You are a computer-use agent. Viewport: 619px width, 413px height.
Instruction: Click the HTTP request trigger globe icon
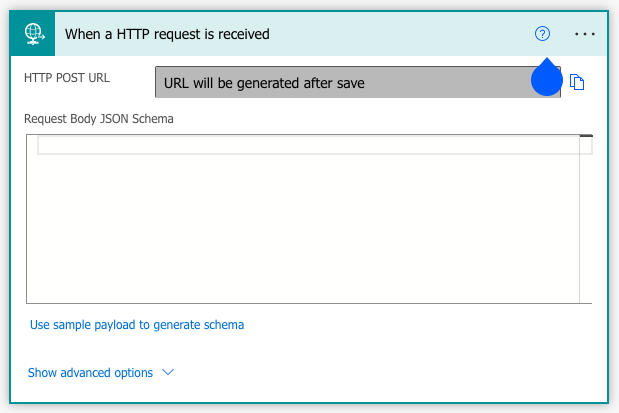32,33
